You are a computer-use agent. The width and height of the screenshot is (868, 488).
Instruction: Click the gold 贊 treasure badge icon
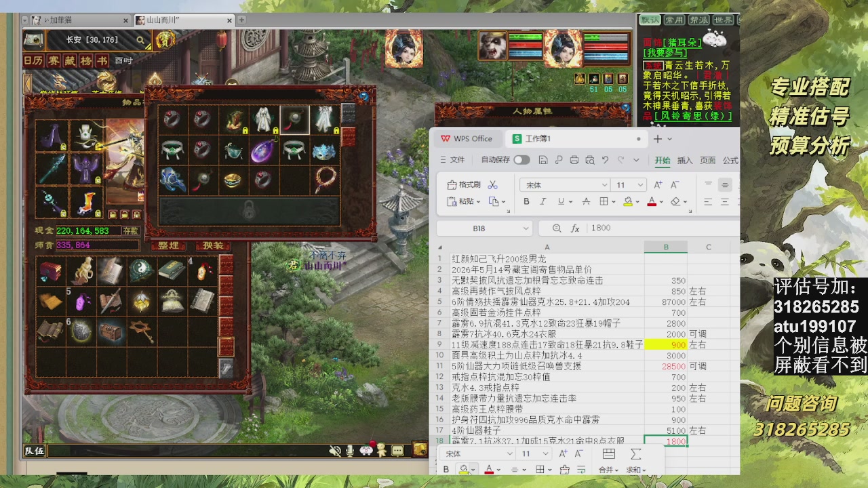click(x=165, y=41)
